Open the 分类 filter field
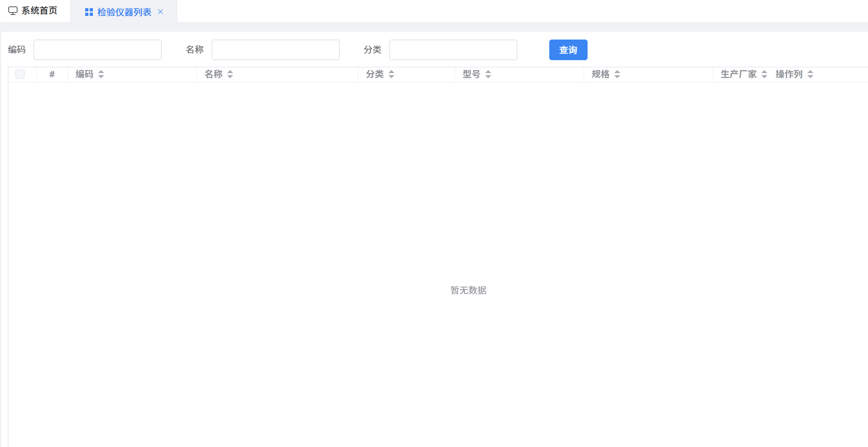Screen dimensions: 868x447 (x=453, y=50)
